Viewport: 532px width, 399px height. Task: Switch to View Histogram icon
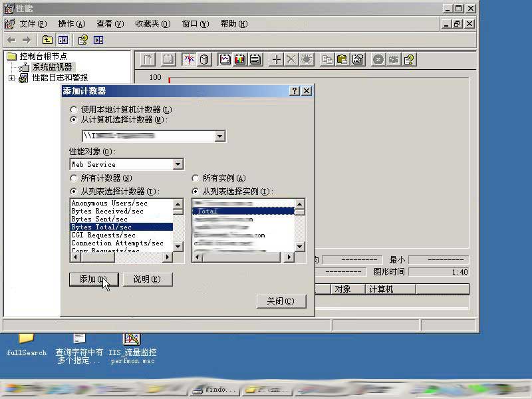240,60
